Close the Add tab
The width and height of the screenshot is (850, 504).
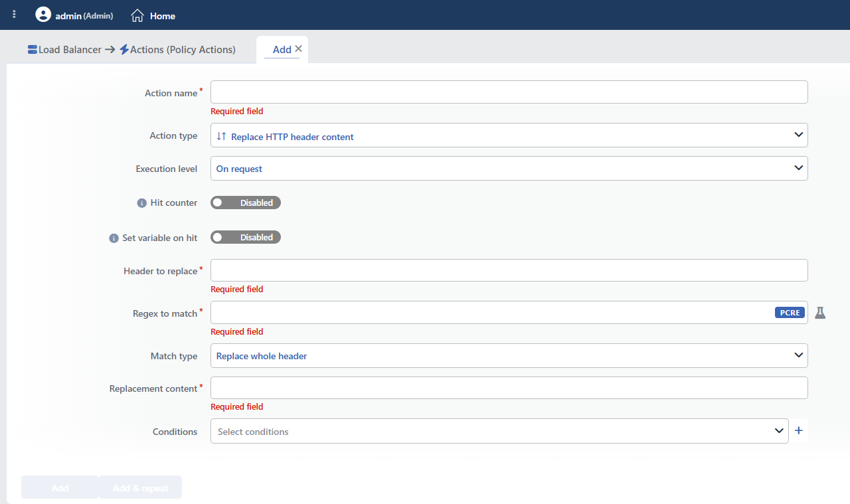tap(298, 48)
